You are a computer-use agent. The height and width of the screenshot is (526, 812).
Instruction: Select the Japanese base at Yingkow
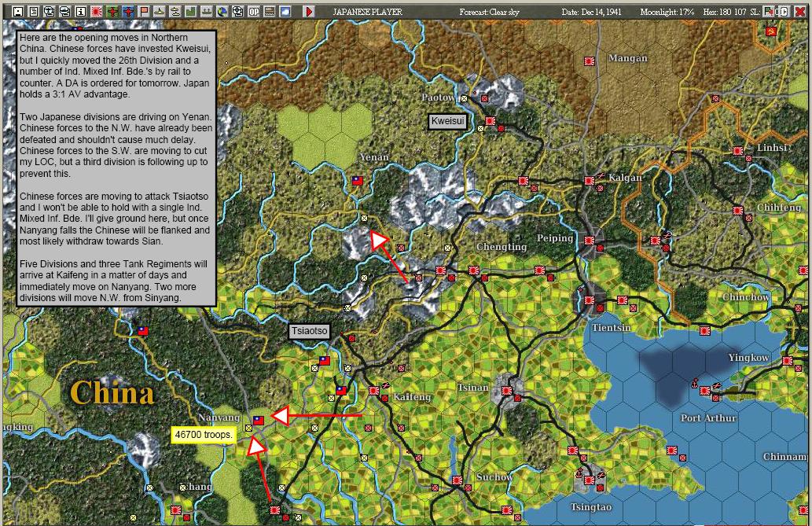coord(788,360)
